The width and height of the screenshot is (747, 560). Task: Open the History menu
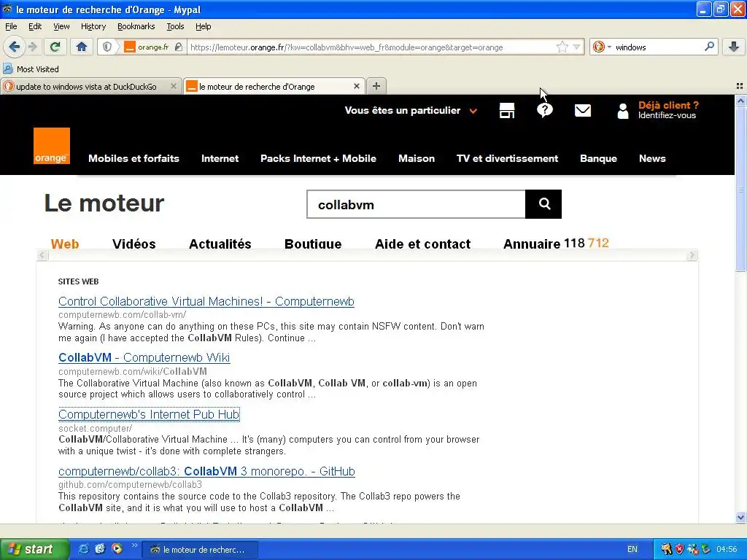click(x=93, y=26)
